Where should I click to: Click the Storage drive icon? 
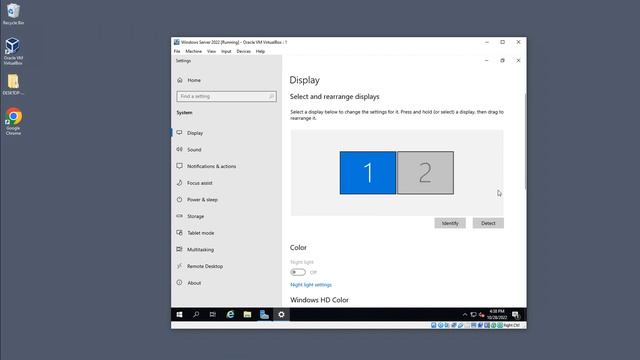coord(179,216)
